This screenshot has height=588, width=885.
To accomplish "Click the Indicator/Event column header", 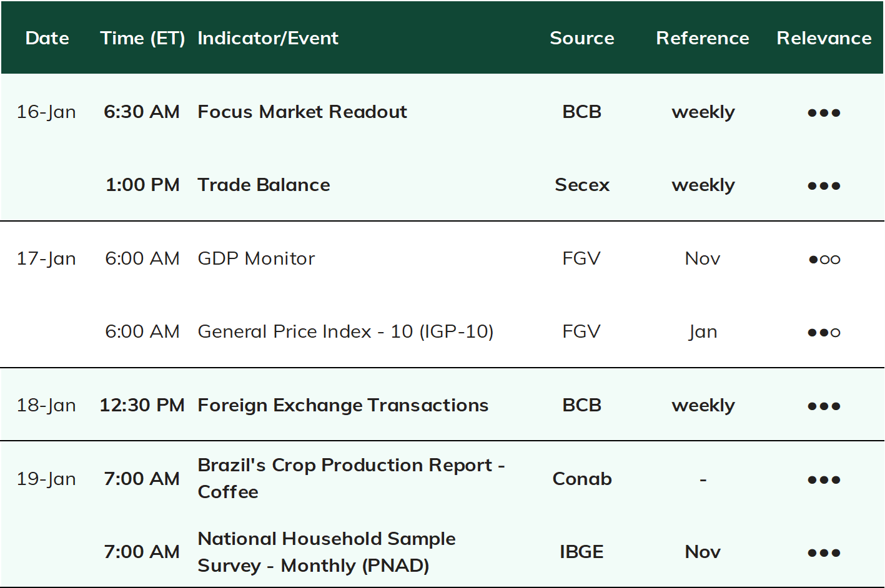I will pyautogui.click(x=268, y=39).
